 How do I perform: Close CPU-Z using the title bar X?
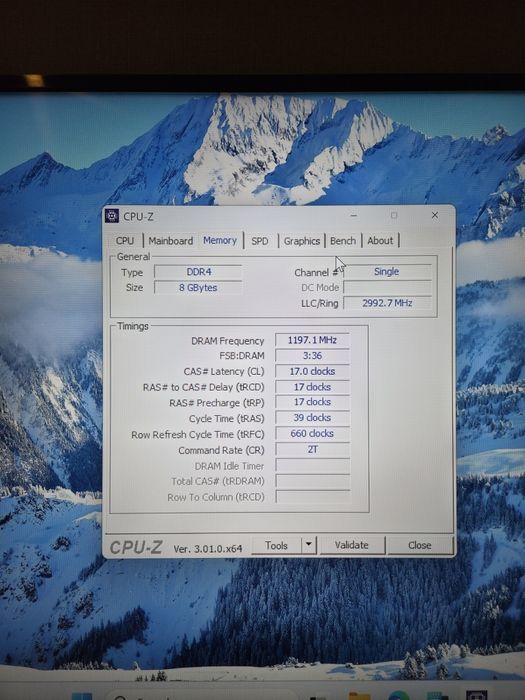(x=434, y=215)
